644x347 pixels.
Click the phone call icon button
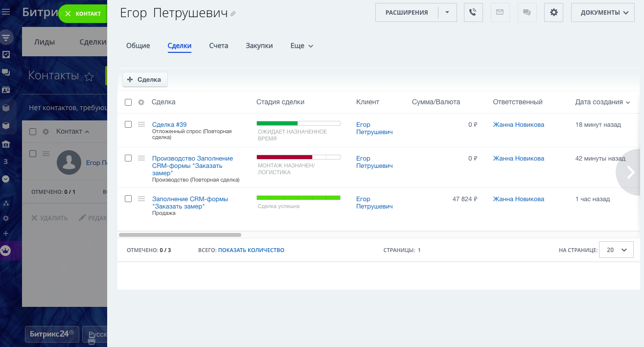(473, 13)
